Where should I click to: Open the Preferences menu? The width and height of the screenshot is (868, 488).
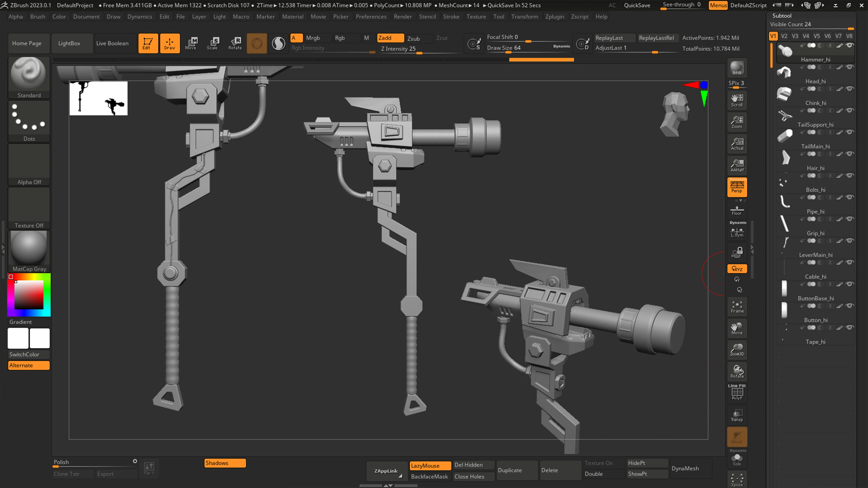coord(371,17)
